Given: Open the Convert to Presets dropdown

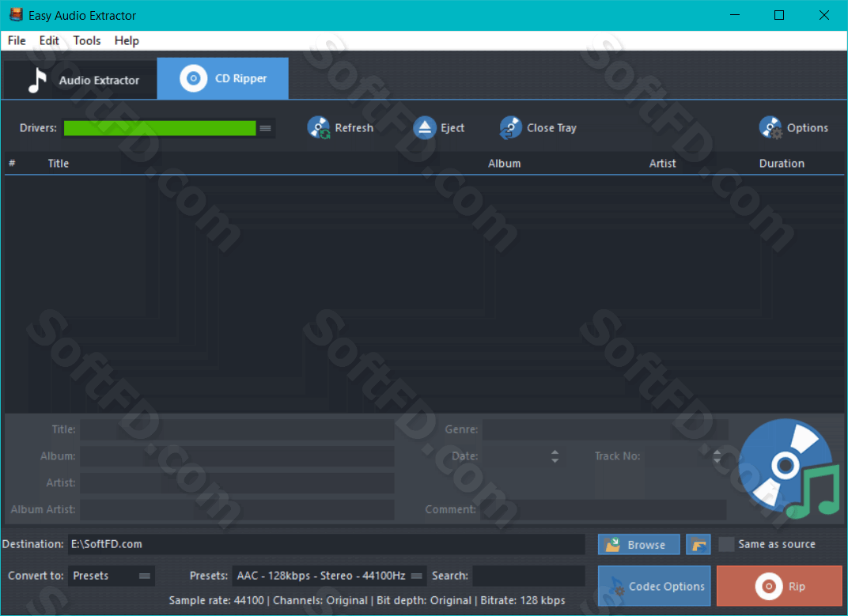Looking at the screenshot, I should (112, 576).
